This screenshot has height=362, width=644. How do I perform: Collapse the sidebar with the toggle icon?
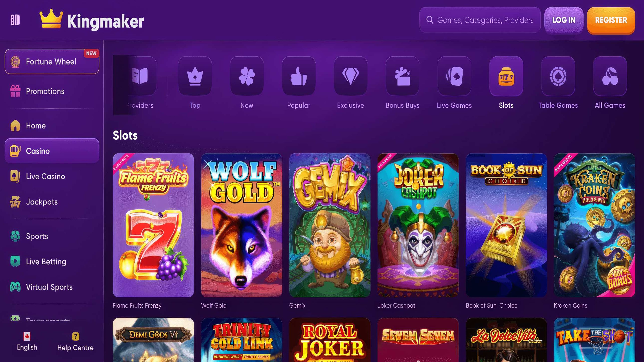pyautogui.click(x=15, y=20)
